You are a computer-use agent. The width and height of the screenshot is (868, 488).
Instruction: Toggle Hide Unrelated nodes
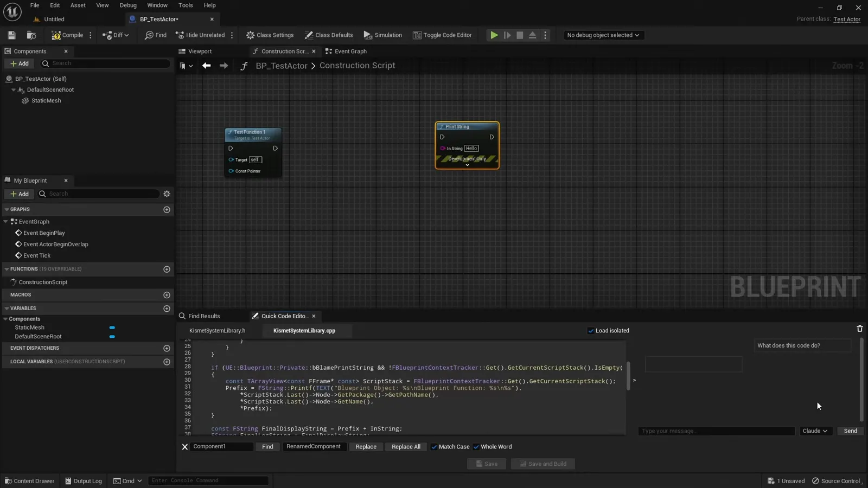pos(200,35)
